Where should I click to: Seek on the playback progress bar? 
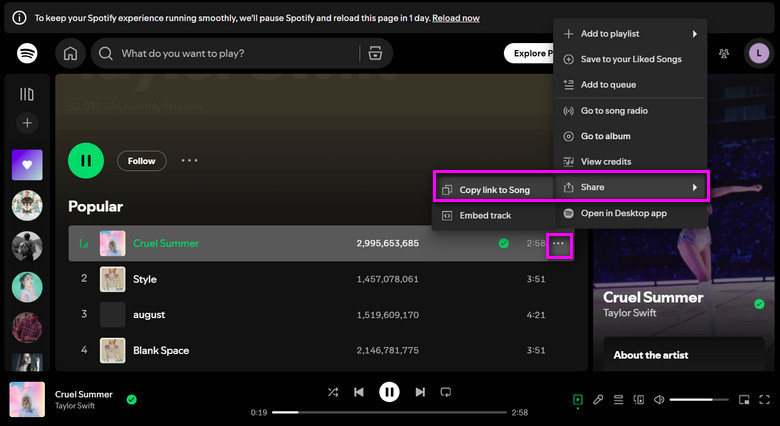pos(390,412)
